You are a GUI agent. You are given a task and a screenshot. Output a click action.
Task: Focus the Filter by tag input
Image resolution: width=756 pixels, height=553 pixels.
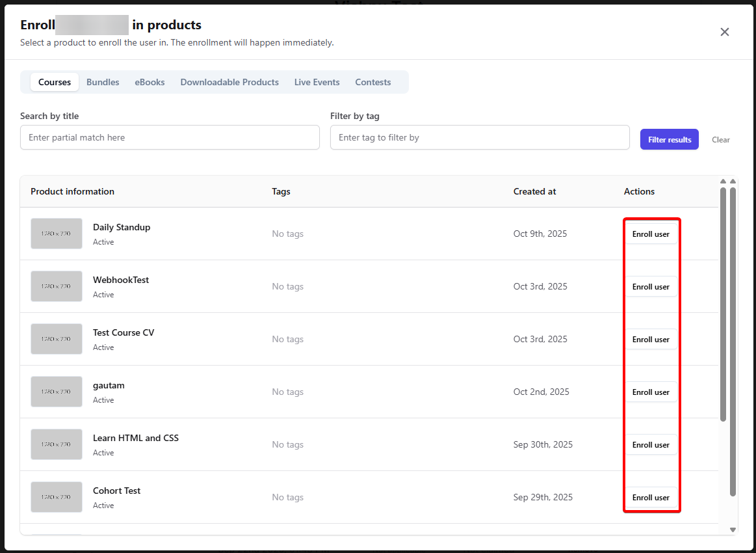[480, 137]
